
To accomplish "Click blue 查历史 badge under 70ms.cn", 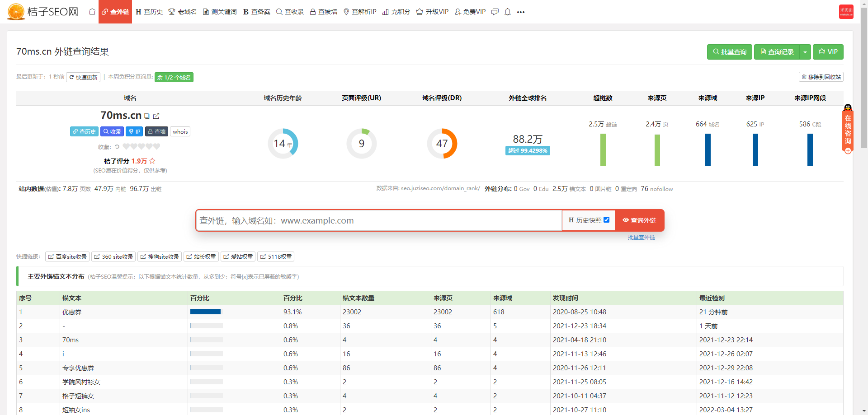I will (84, 131).
